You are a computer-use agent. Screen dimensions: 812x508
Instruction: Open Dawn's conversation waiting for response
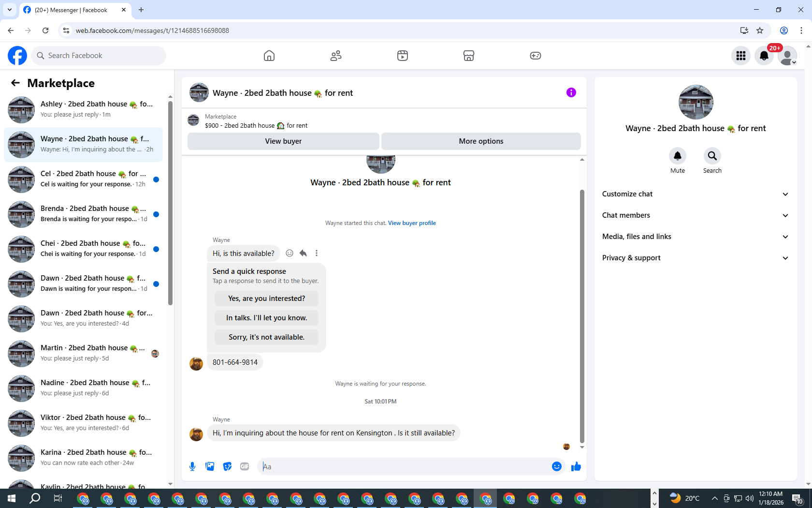click(x=83, y=284)
